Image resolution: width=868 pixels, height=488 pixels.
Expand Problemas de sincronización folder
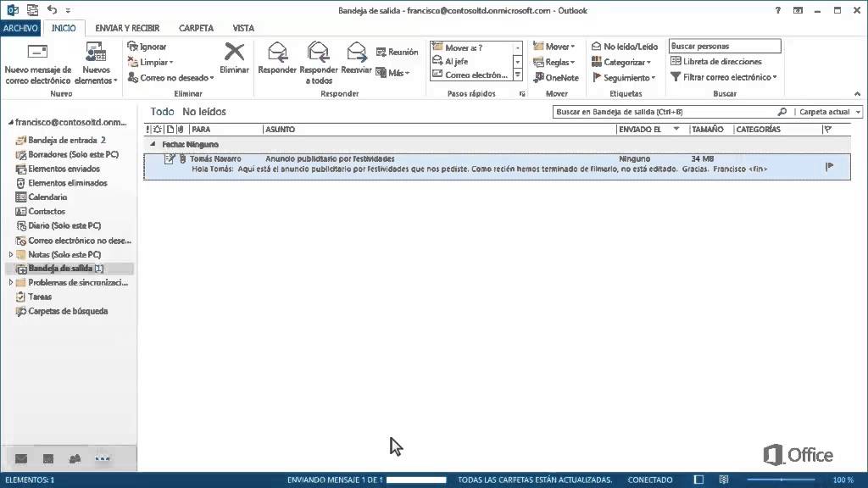click(10, 282)
